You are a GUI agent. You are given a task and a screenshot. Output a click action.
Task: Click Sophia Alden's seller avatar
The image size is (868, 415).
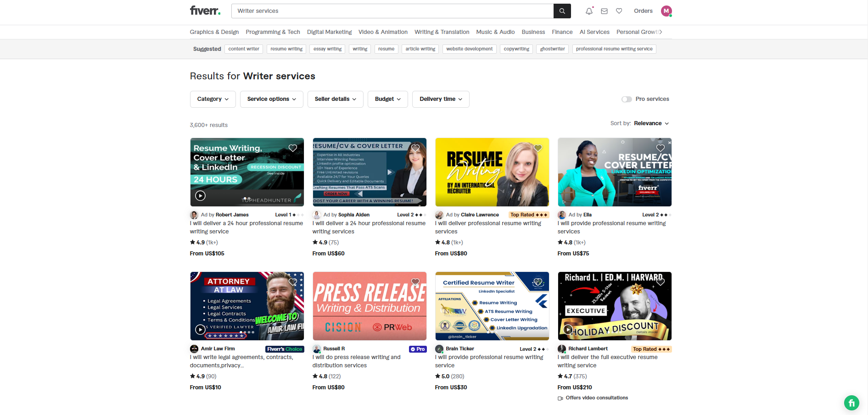coord(317,215)
